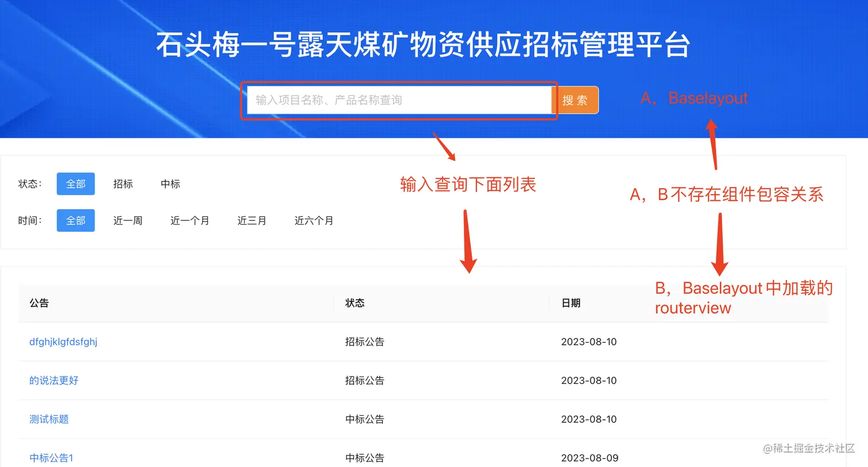Filter by 近三月
Image resolution: width=868 pixels, height=467 pixels.
(x=252, y=221)
